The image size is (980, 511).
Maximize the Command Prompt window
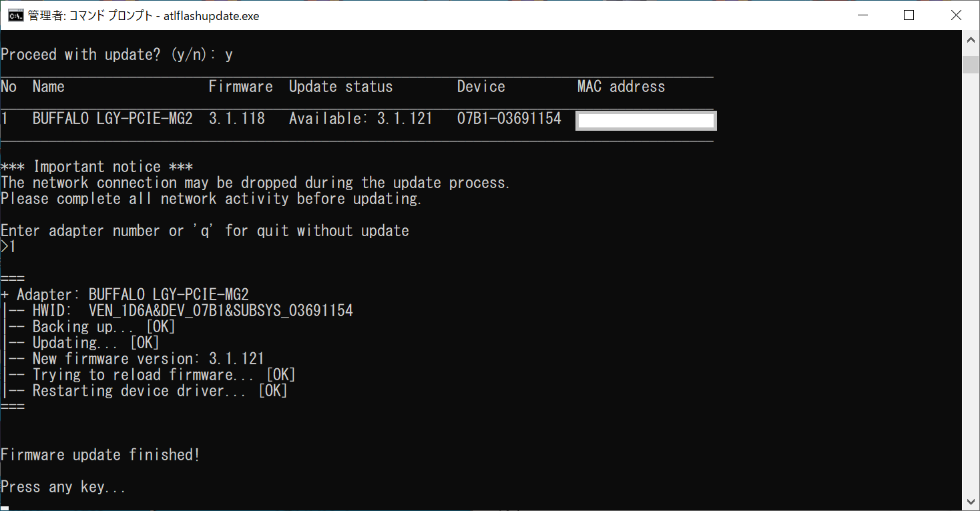click(909, 15)
